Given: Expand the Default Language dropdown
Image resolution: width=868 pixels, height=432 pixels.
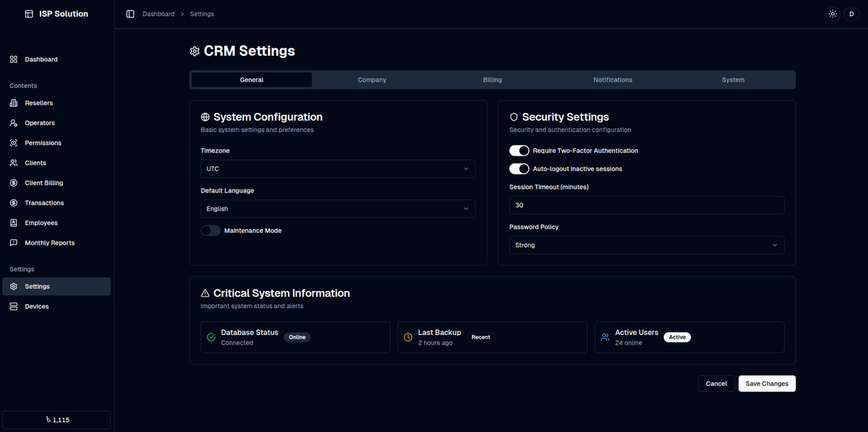Looking at the screenshot, I should [338, 208].
